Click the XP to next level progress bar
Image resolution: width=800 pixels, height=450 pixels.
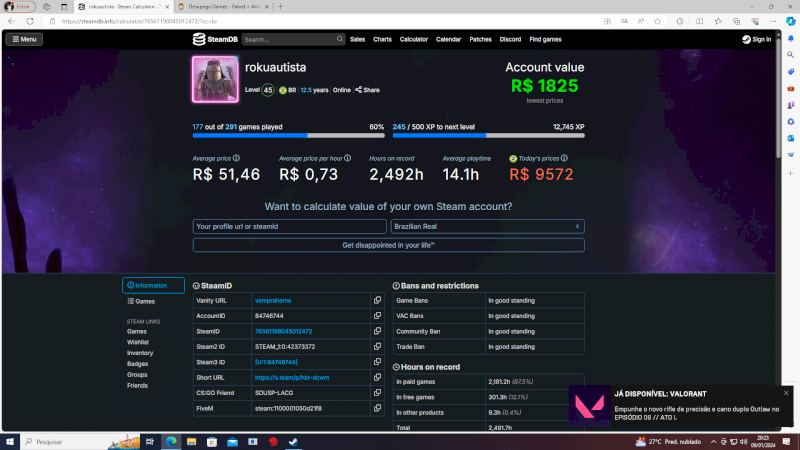click(x=488, y=136)
